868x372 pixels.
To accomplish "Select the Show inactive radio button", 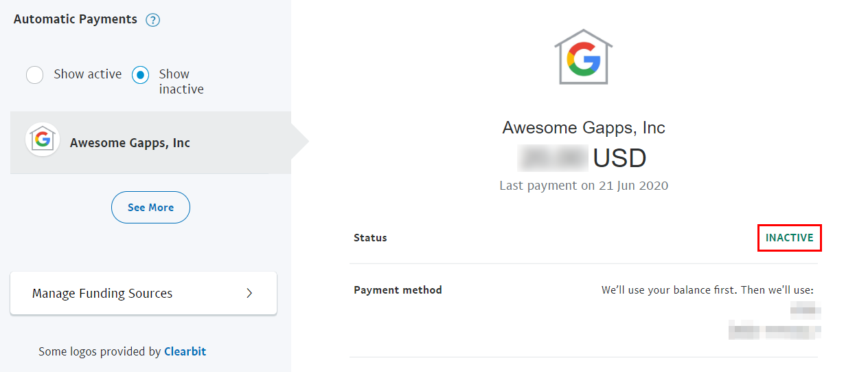I will pyautogui.click(x=141, y=75).
